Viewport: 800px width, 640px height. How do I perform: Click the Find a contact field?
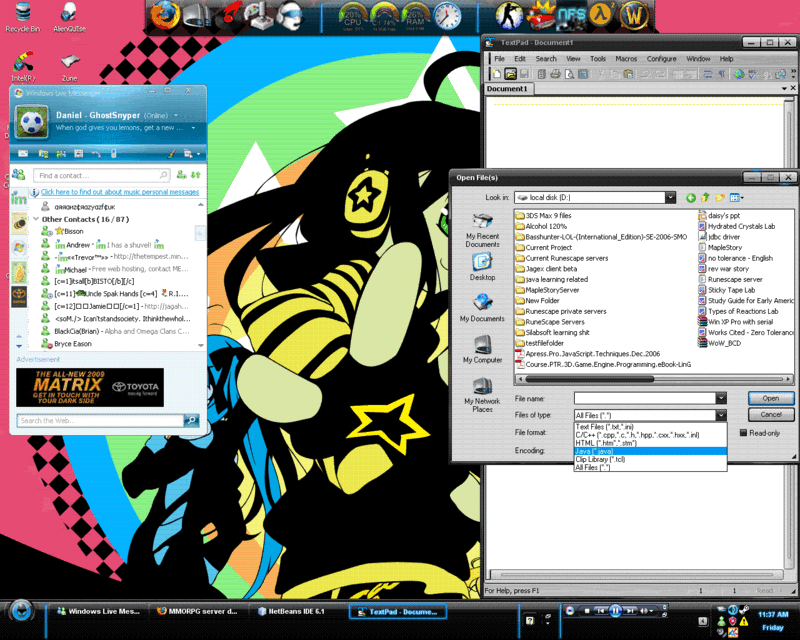point(100,175)
